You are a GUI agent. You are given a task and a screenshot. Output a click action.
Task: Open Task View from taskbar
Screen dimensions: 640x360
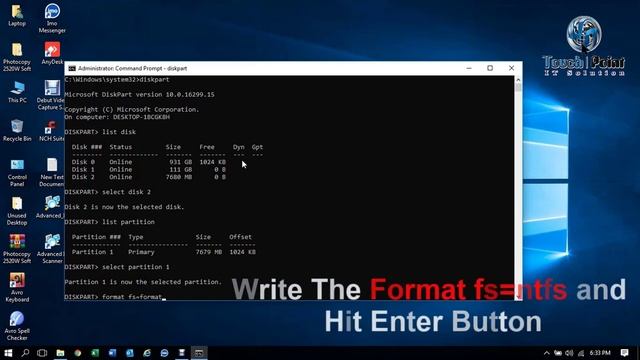[42, 353]
